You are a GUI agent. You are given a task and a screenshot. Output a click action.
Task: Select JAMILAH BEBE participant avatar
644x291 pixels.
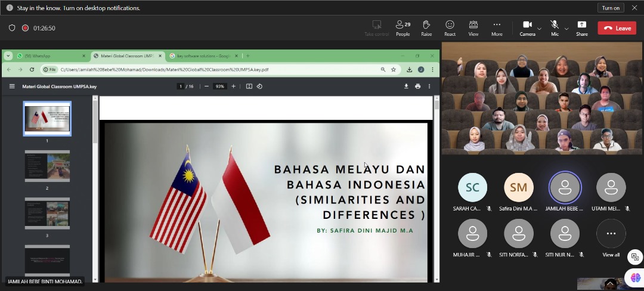(x=565, y=187)
